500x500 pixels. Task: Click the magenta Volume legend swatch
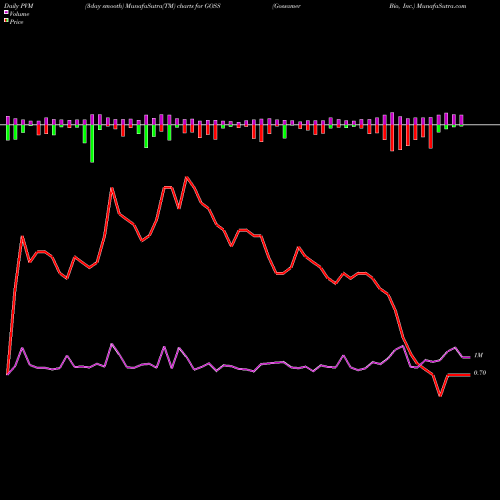(x=6, y=13)
